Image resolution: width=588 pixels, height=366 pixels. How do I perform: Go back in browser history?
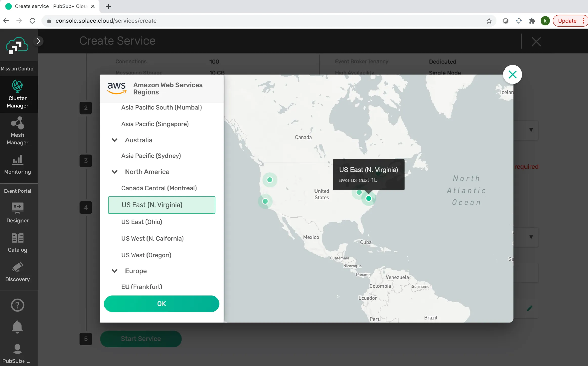click(x=6, y=21)
